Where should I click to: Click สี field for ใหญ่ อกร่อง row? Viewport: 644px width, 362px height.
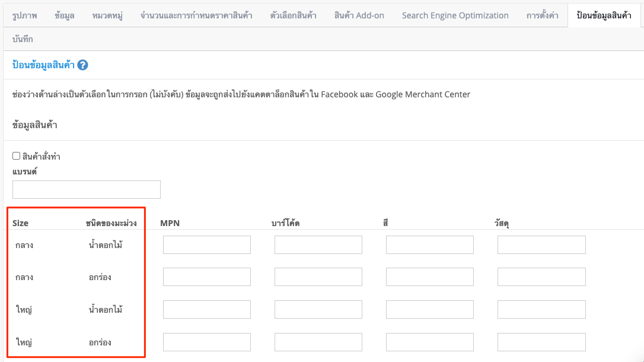tap(429, 342)
